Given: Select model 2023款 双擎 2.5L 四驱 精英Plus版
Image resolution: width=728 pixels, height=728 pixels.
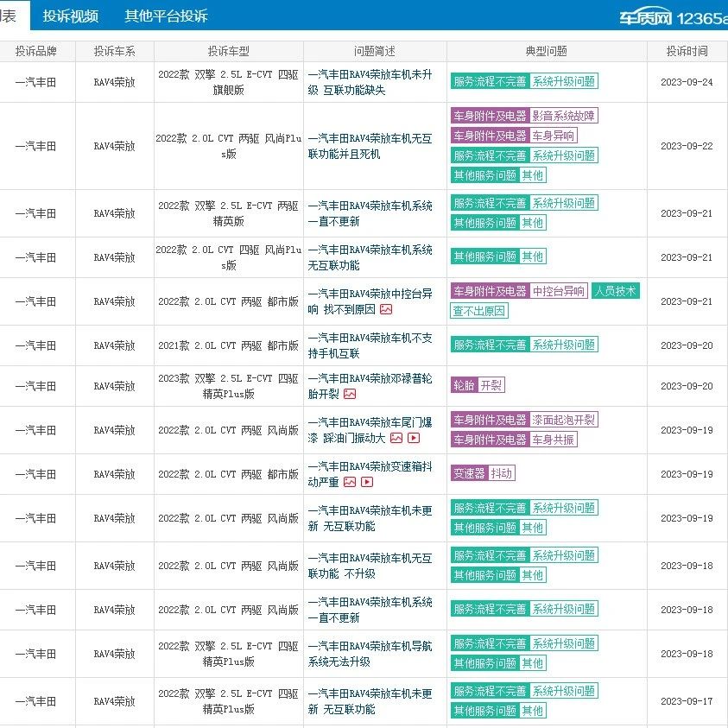Looking at the screenshot, I should (229, 386).
